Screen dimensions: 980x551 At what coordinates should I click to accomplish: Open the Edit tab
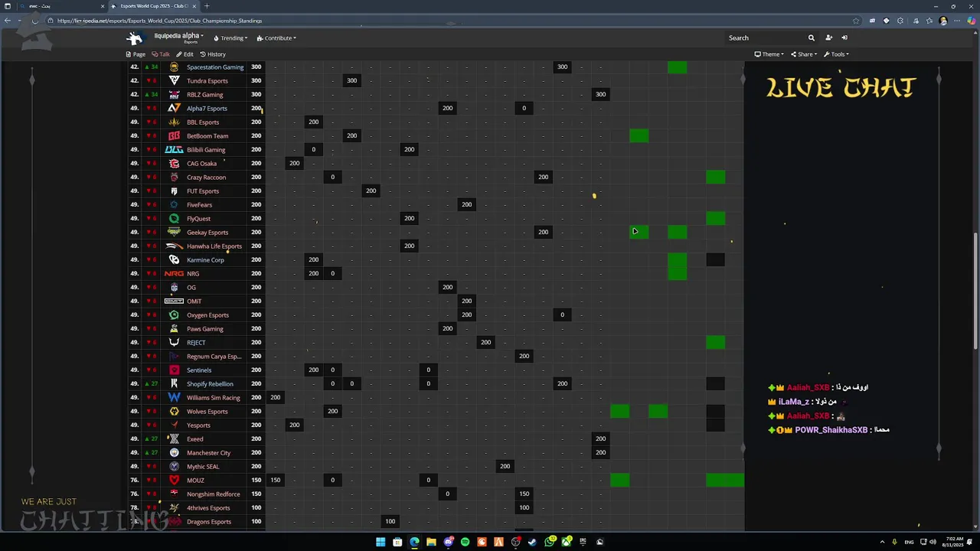(x=185, y=54)
